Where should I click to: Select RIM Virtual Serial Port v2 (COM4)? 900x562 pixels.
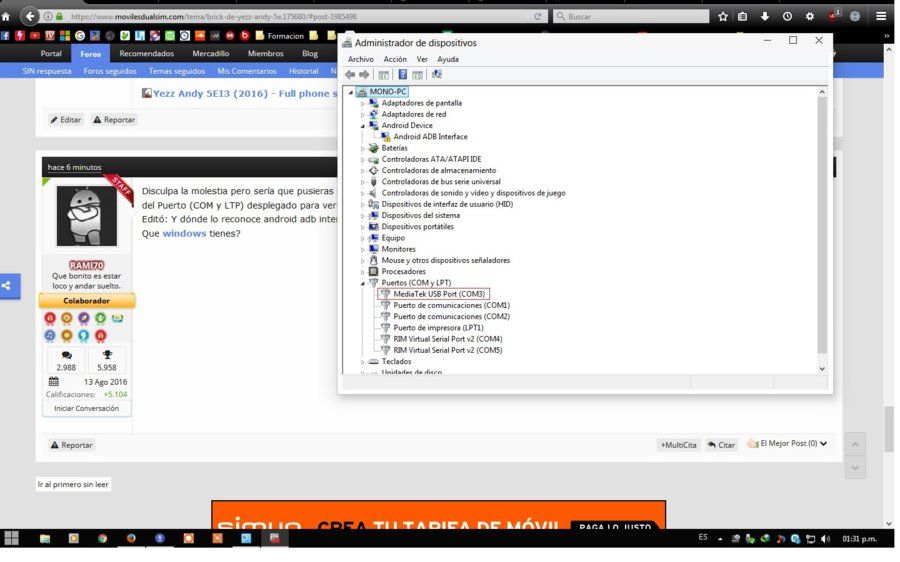[447, 339]
